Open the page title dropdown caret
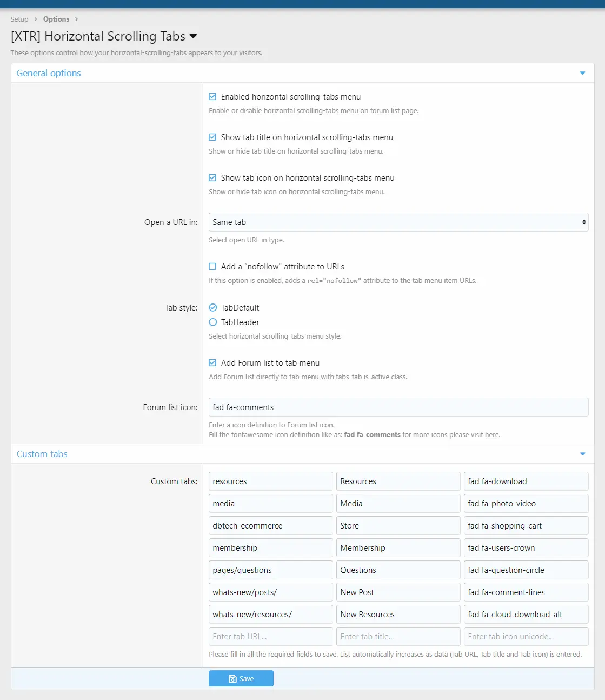 click(193, 37)
